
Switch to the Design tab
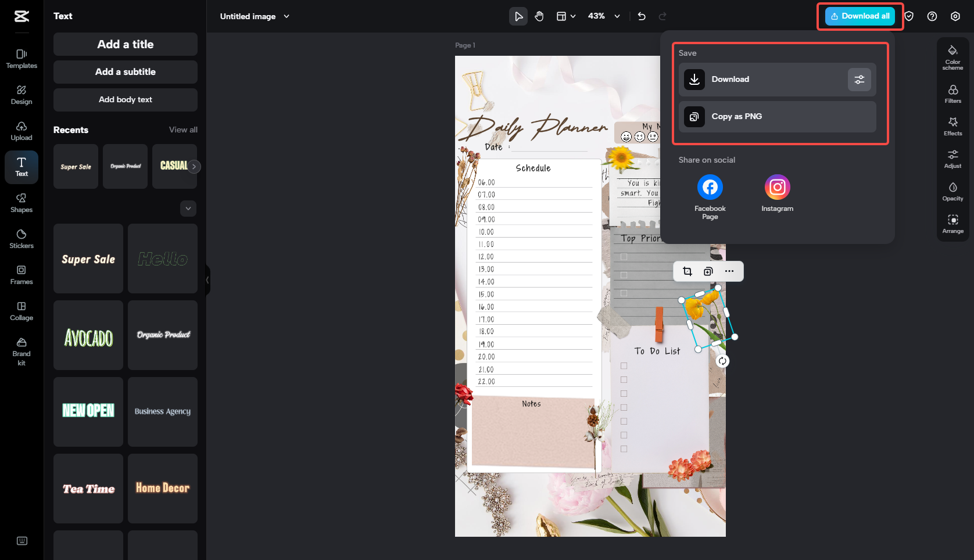tap(22, 94)
